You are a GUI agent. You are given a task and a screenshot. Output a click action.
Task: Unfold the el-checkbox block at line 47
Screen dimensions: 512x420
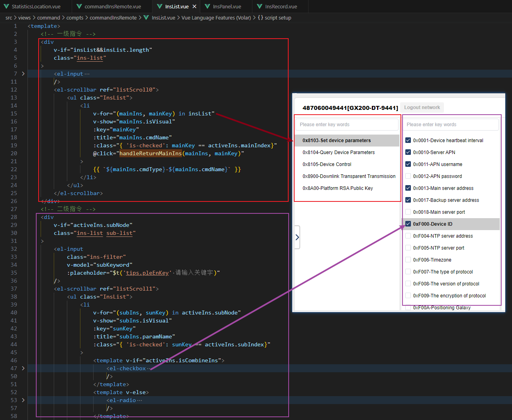point(23,368)
